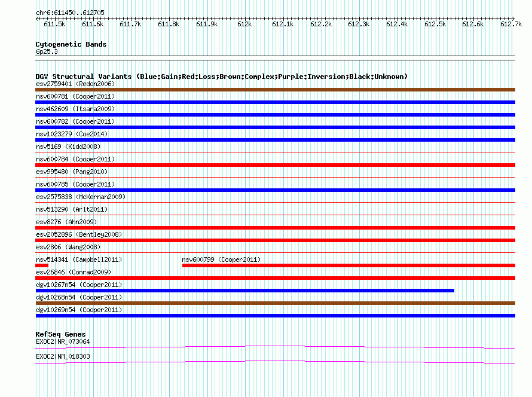Click the 611.5k ruler tick label
This screenshot has width=532, height=397.
[x=54, y=24]
